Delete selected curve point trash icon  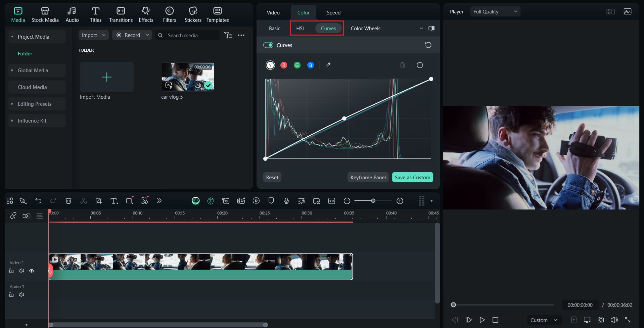403,65
